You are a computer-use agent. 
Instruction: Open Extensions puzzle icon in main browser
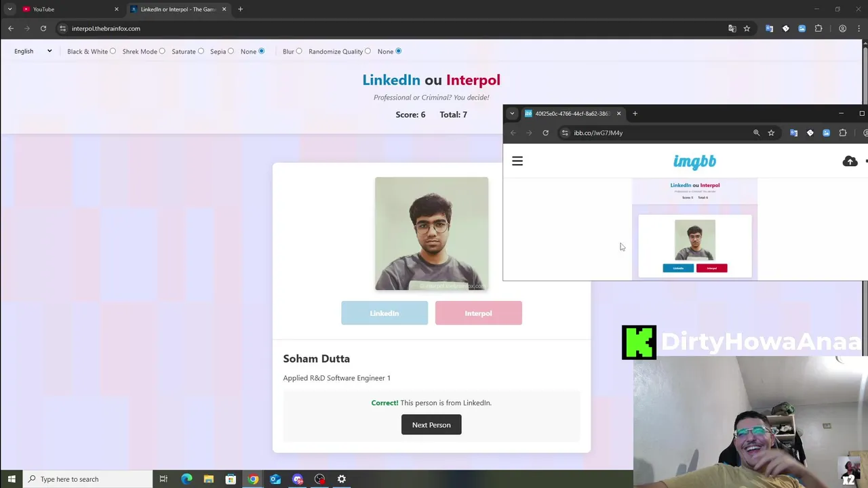click(x=818, y=28)
